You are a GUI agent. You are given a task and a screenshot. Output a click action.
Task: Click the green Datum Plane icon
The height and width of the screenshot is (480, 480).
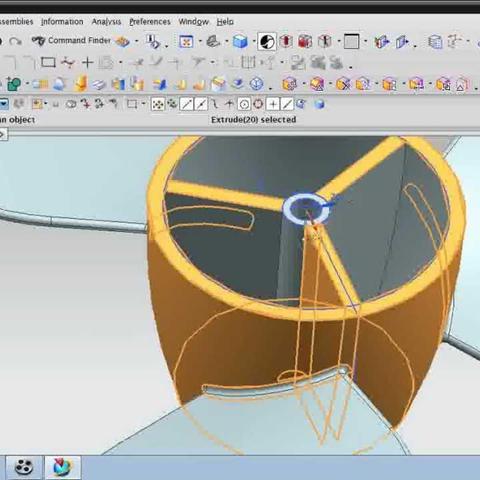coord(13,84)
